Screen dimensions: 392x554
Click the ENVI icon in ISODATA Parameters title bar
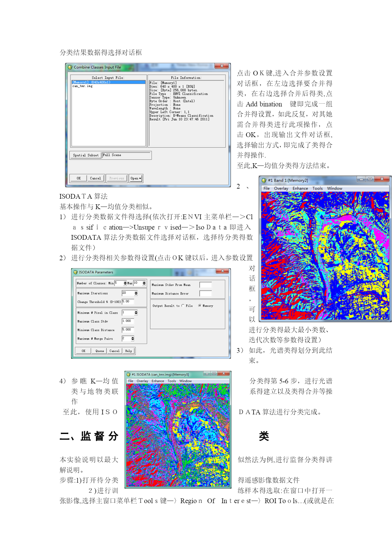[75, 272]
